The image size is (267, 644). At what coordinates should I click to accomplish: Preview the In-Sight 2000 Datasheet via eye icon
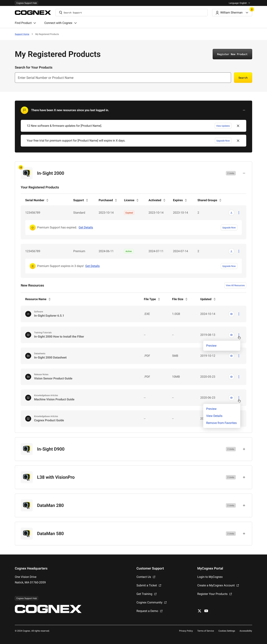pyautogui.click(x=231, y=356)
